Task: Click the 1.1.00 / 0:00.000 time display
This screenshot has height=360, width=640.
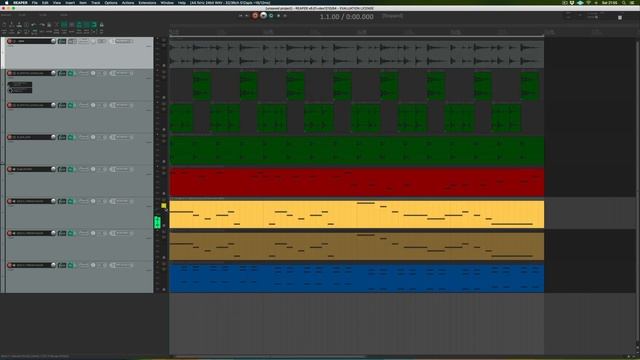Action: [346, 17]
